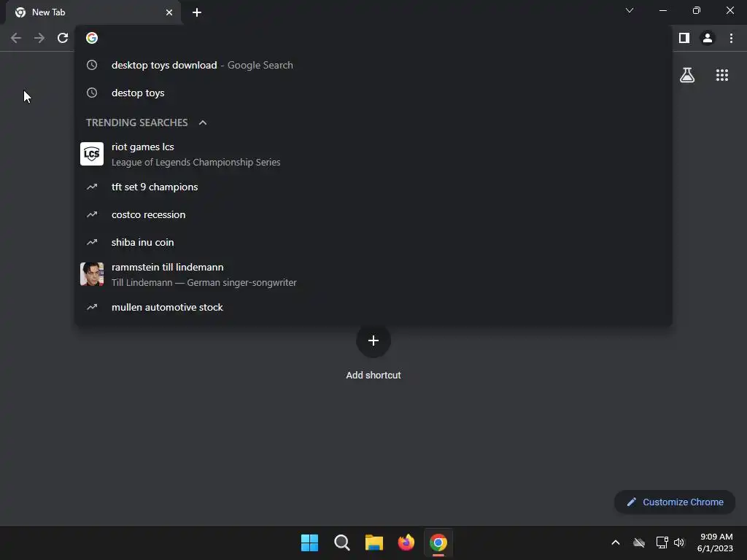The image size is (747, 560).
Task: Click the LCS logo thumbnail
Action: (x=92, y=154)
